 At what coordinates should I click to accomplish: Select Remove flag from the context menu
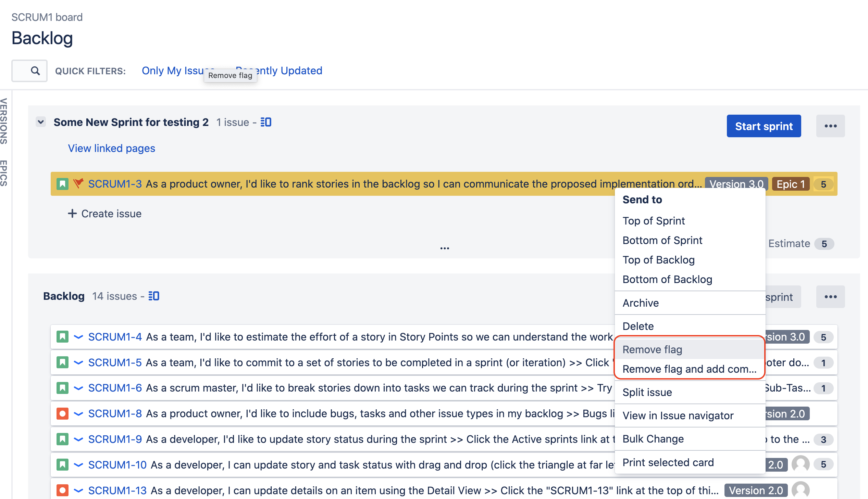[x=652, y=349]
